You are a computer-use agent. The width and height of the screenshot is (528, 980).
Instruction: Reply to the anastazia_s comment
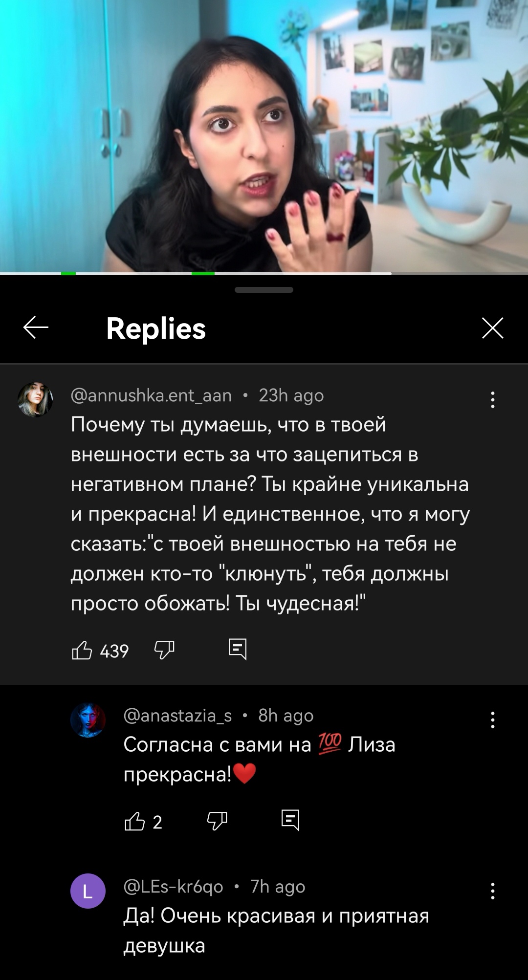click(x=290, y=820)
